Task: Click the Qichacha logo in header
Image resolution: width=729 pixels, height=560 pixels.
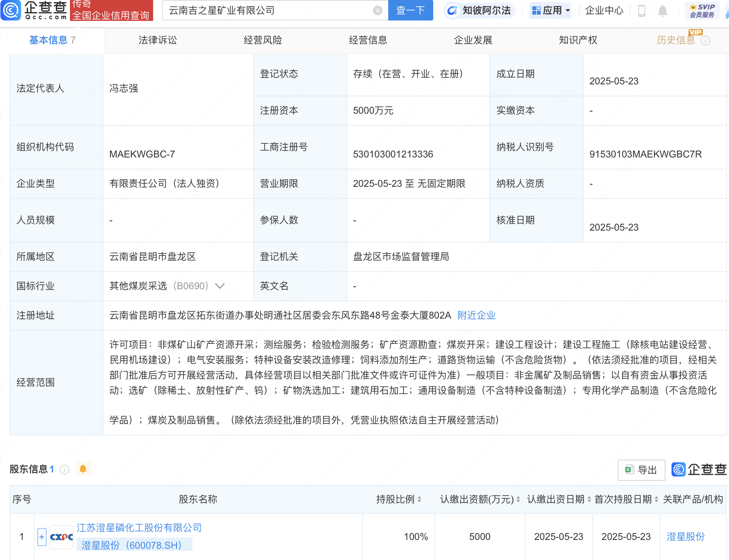Action: 35,10
